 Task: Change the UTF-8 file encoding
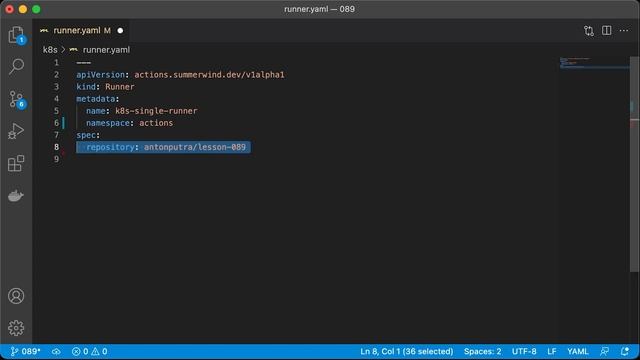coord(524,351)
